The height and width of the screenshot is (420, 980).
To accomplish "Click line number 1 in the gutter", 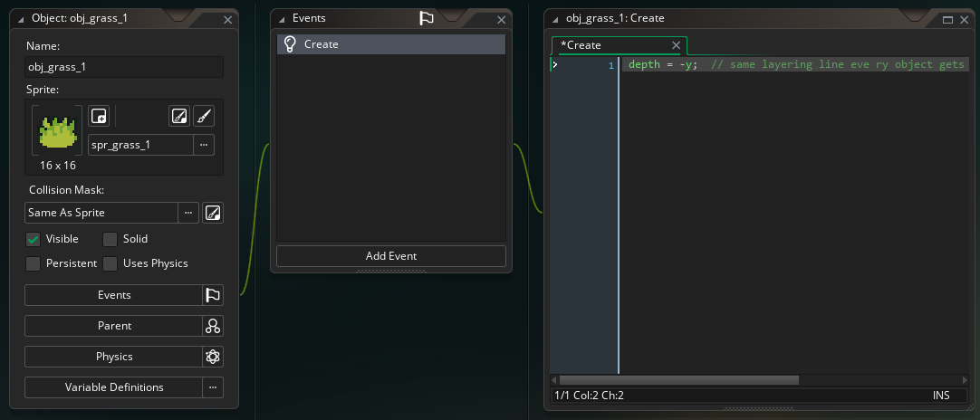I will click(x=611, y=65).
